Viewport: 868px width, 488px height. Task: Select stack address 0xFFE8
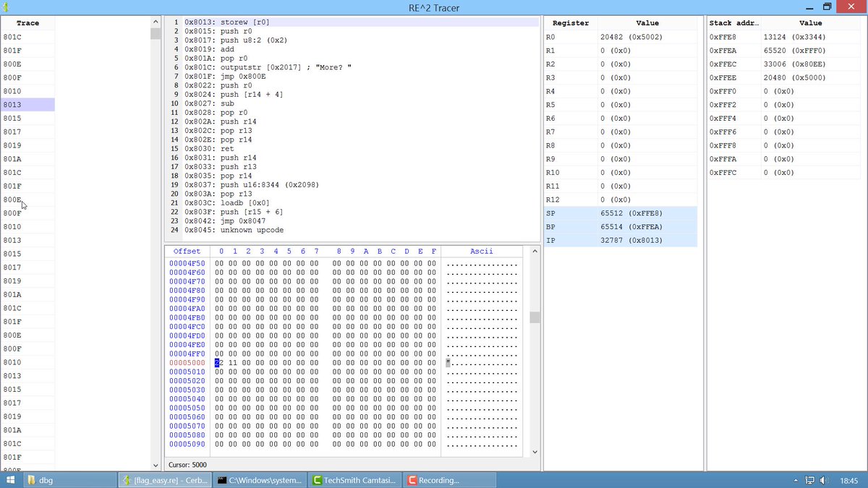(x=723, y=37)
